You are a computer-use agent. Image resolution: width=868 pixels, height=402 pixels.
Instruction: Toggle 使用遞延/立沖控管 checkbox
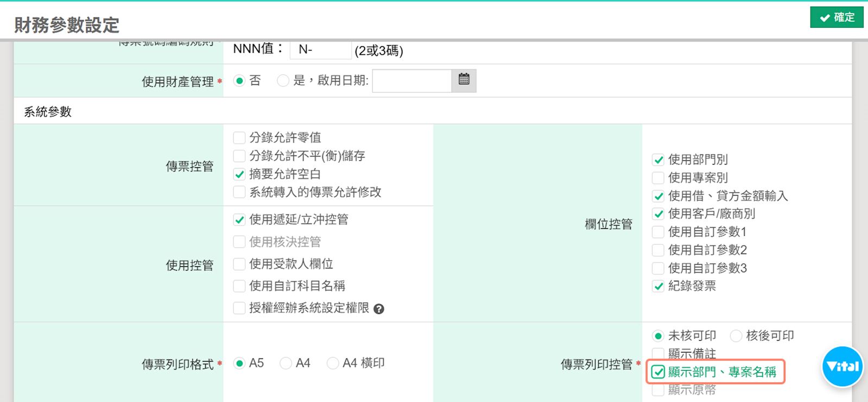239,220
